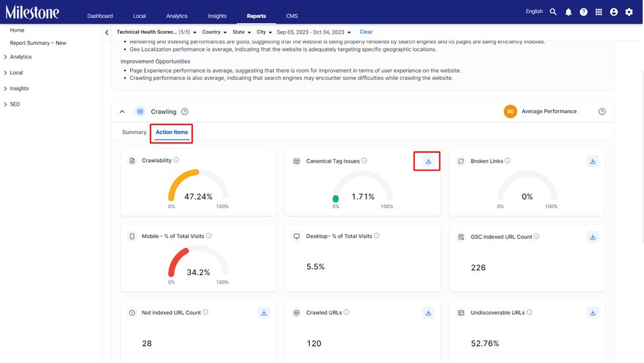Download the Not indexed URL Count data
644x363 pixels.
[264, 313]
